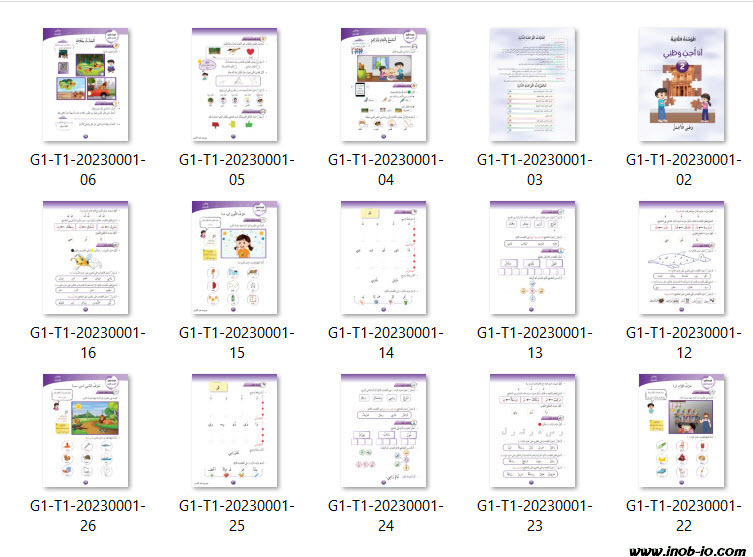Select the G1-T1-20230001-16 bee worksheet thumbnail
Viewport: 753px width, 557px height.
click(x=88, y=258)
